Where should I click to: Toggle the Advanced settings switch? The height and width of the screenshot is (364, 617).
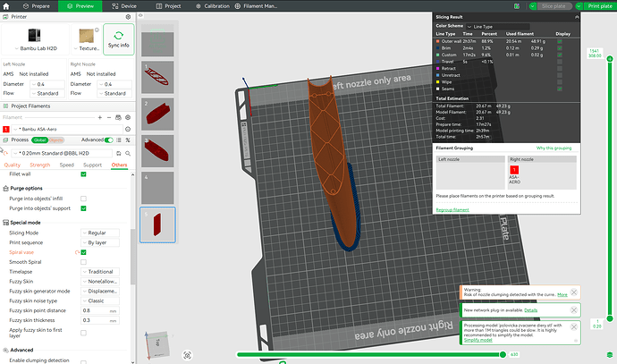(x=109, y=140)
